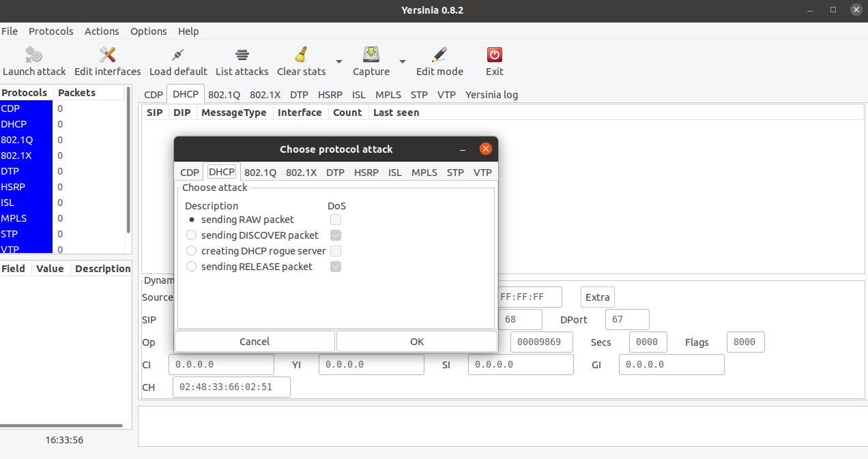
Task: Confirm attack with OK button
Action: [x=417, y=342]
